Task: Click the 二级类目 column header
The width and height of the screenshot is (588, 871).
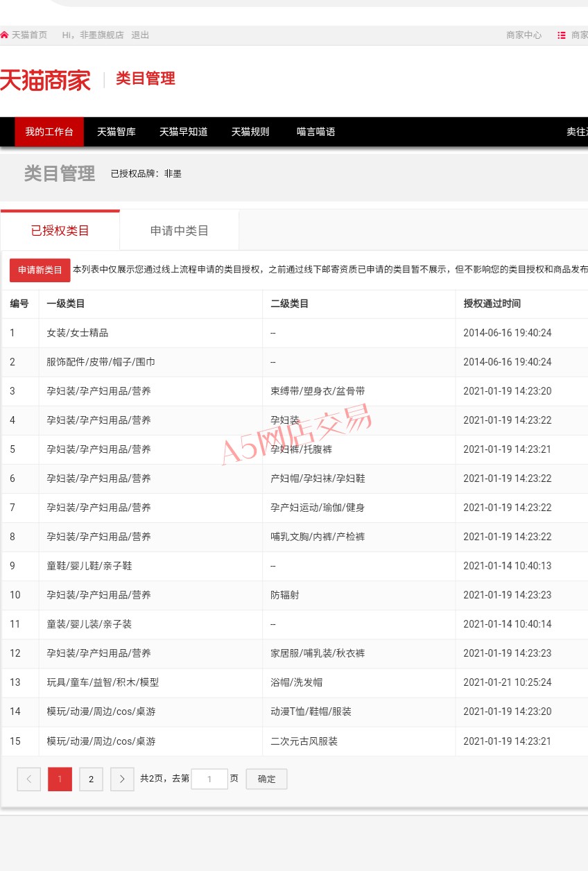Action: [x=290, y=304]
